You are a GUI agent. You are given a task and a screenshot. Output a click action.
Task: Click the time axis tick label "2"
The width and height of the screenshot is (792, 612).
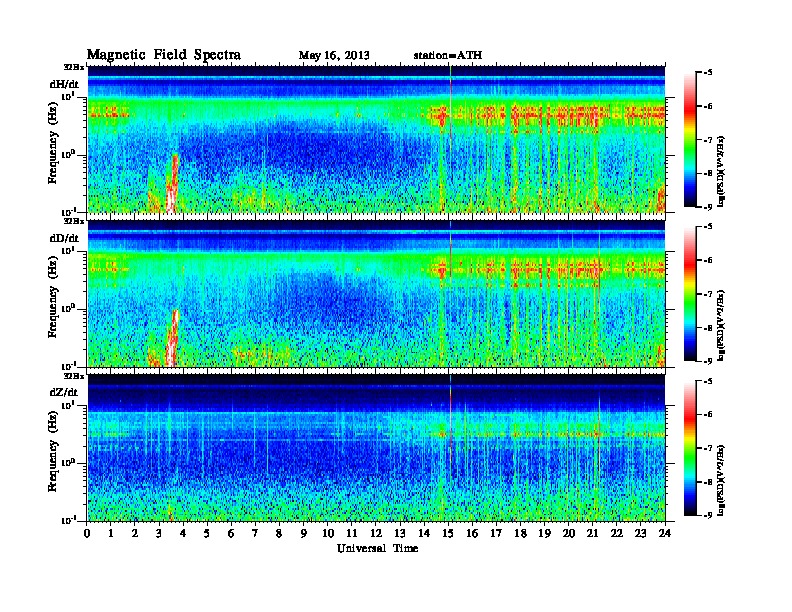pos(135,534)
